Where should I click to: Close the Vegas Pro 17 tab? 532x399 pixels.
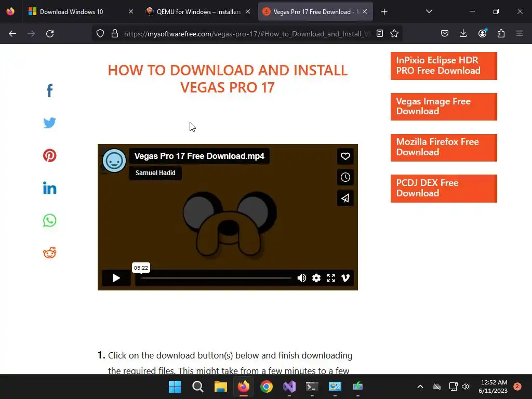365,11
